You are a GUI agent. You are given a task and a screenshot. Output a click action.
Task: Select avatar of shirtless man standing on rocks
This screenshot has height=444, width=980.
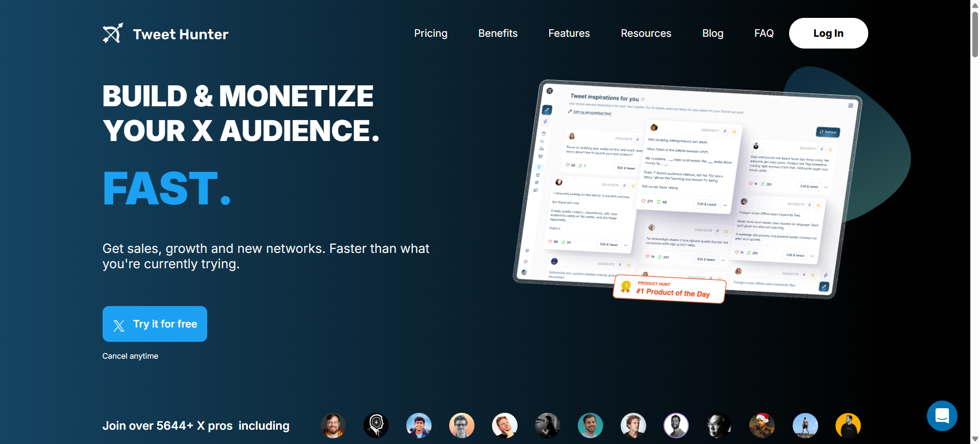805,426
